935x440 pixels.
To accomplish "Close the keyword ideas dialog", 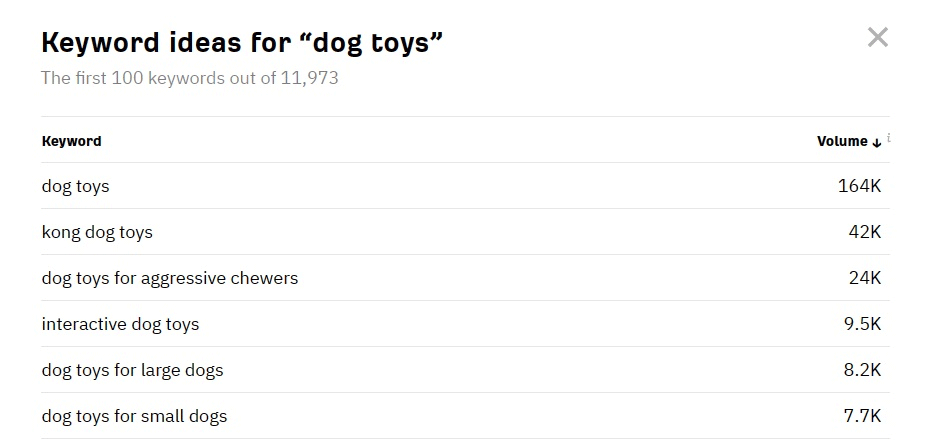I will [x=877, y=39].
